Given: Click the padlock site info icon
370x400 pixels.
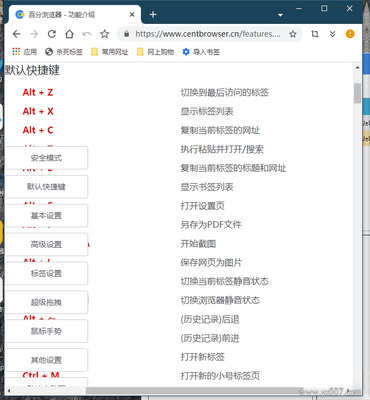Looking at the screenshot, I should coord(126,34).
